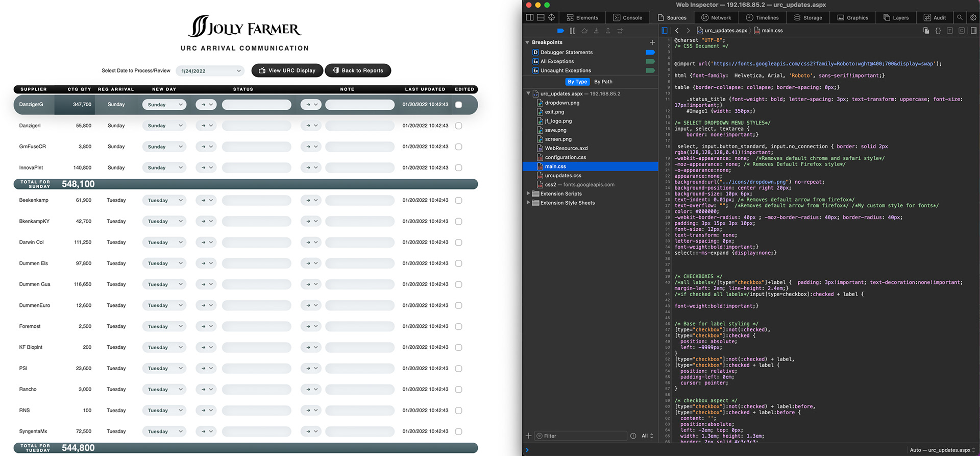Disable all breakpoints with the blue toolbar icon
This screenshot has width=980, height=456.
[x=560, y=31]
